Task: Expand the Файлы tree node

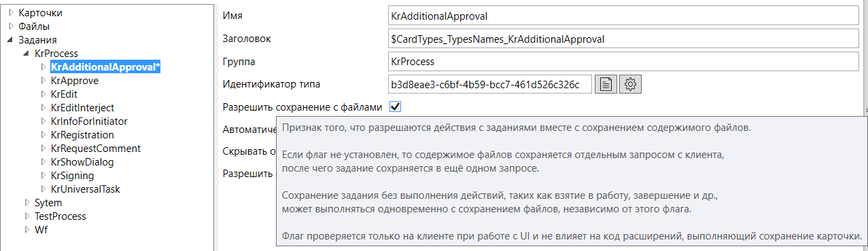Action: point(11,26)
